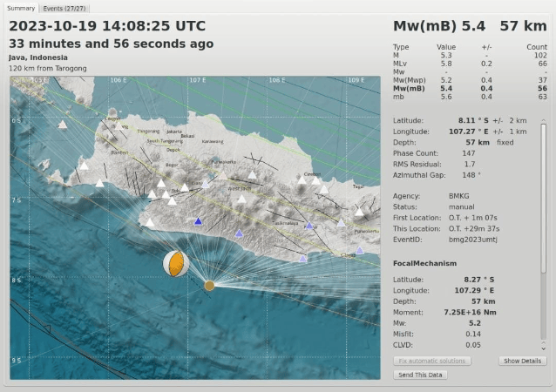Click the Misfit value 0.14
The height and width of the screenshot is (392, 556).
[473, 334]
